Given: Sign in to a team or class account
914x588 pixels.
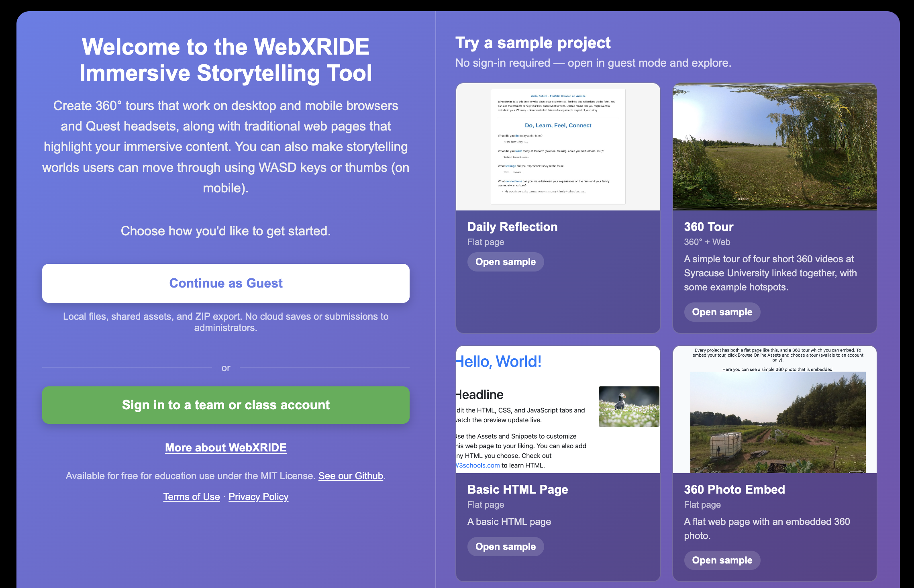Looking at the screenshot, I should (x=226, y=405).
